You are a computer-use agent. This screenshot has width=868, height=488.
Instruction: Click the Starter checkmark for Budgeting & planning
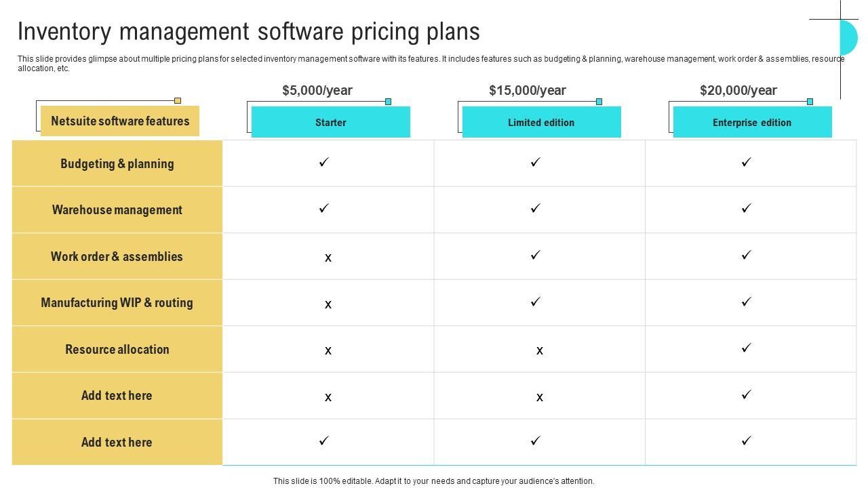click(x=324, y=162)
